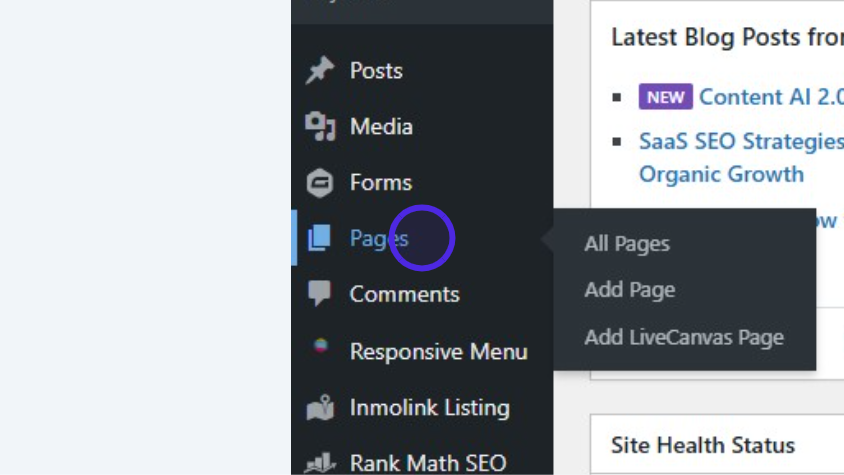Open Inmolink Listing menu item
Screen dimensions: 844x475
click(429, 408)
